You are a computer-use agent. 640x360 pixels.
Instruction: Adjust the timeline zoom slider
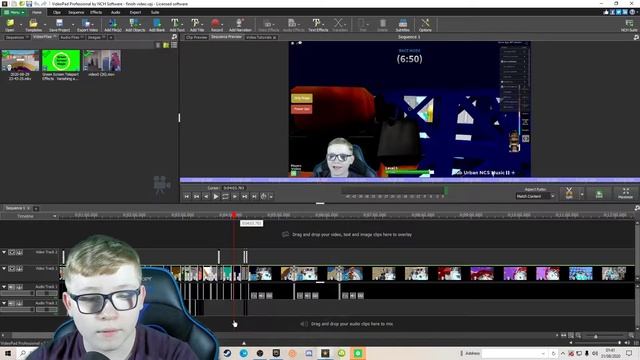coord(596,336)
